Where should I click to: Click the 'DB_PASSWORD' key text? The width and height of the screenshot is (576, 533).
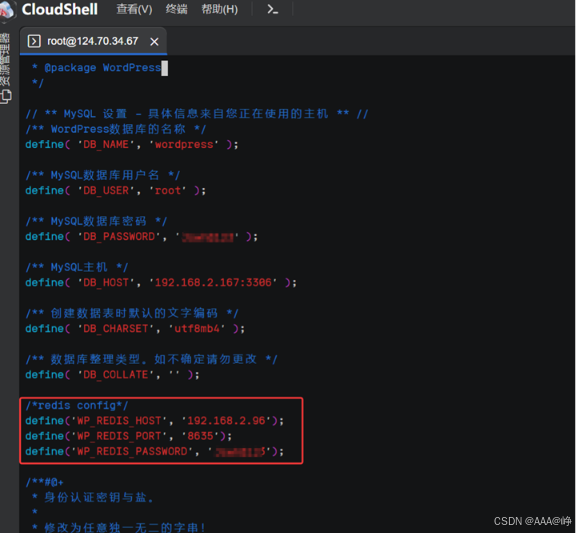click(x=119, y=237)
